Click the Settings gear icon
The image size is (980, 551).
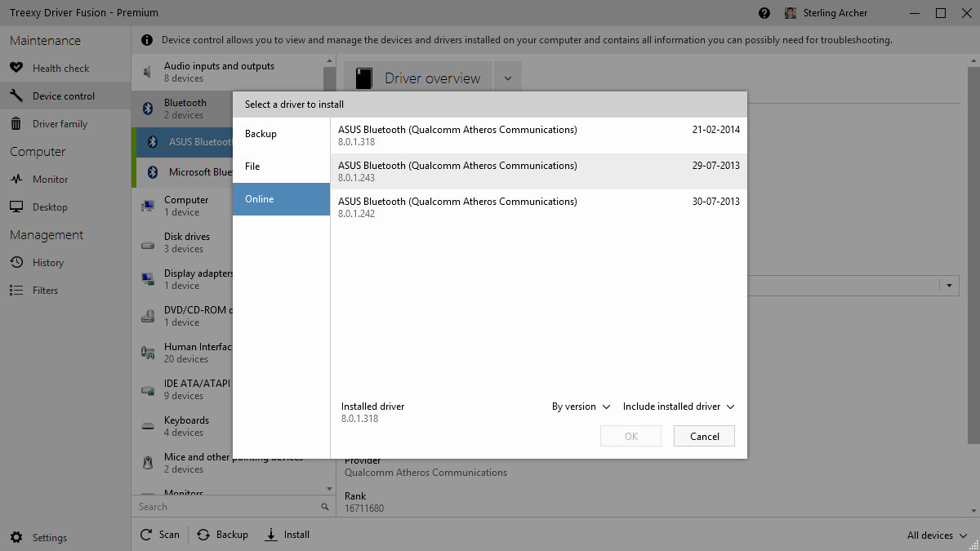coord(16,537)
